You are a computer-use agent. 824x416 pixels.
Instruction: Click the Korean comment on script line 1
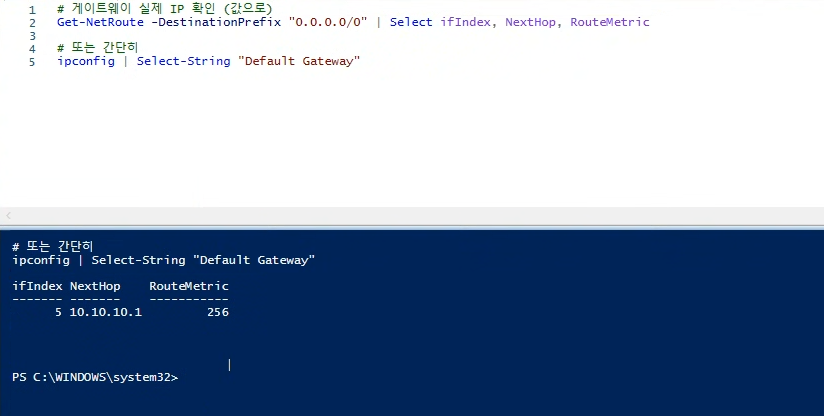click(164, 9)
